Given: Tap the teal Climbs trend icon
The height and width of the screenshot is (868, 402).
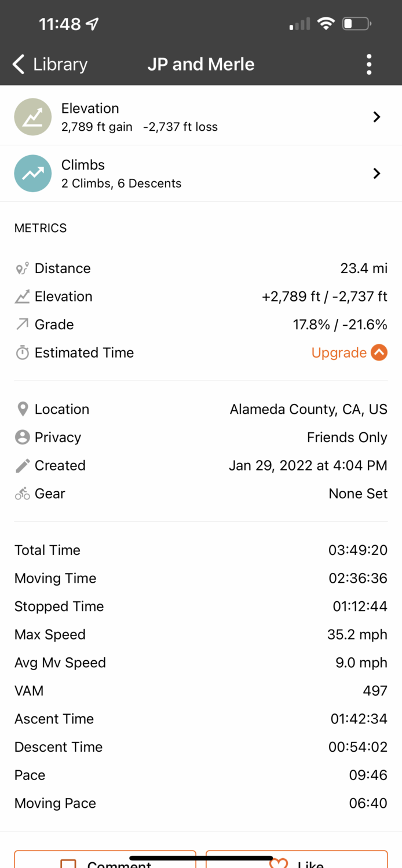Looking at the screenshot, I should pyautogui.click(x=33, y=174).
